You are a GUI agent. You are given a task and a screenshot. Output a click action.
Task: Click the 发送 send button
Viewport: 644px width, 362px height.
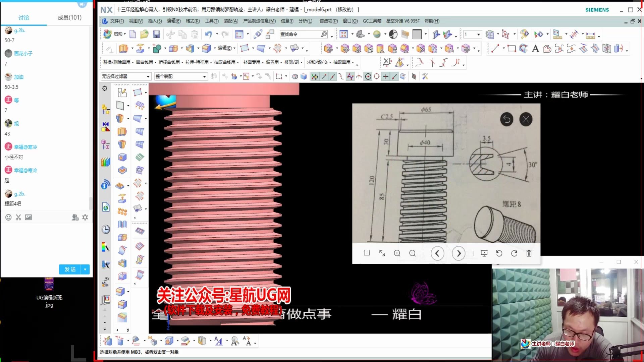point(70,269)
